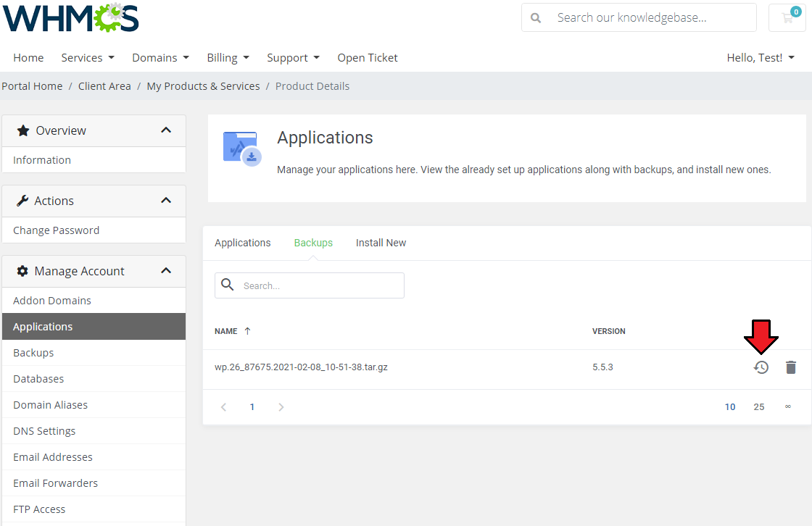Click the knowledgebase search magnifier icon

tap(536, 18)
